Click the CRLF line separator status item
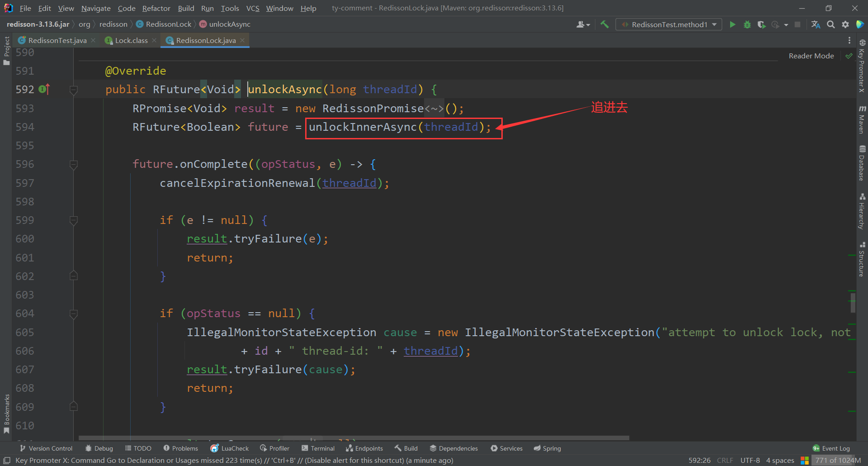The image size is (868, 466). coord(725,460)
